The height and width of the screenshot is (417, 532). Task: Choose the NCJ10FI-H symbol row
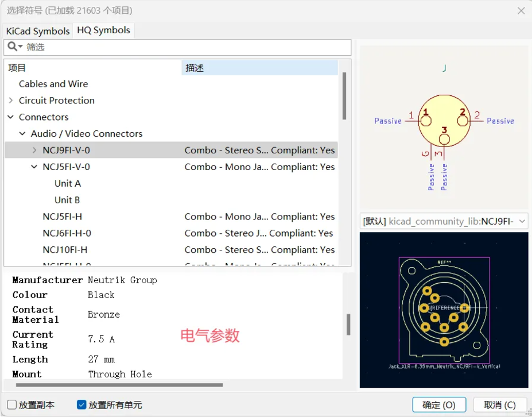click(65, 250)
